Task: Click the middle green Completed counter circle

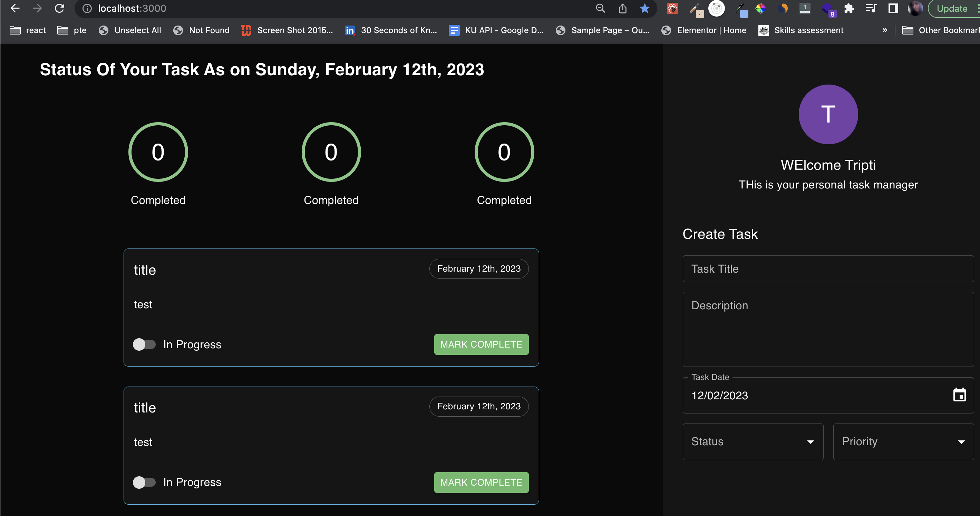Action: [331, 152]
